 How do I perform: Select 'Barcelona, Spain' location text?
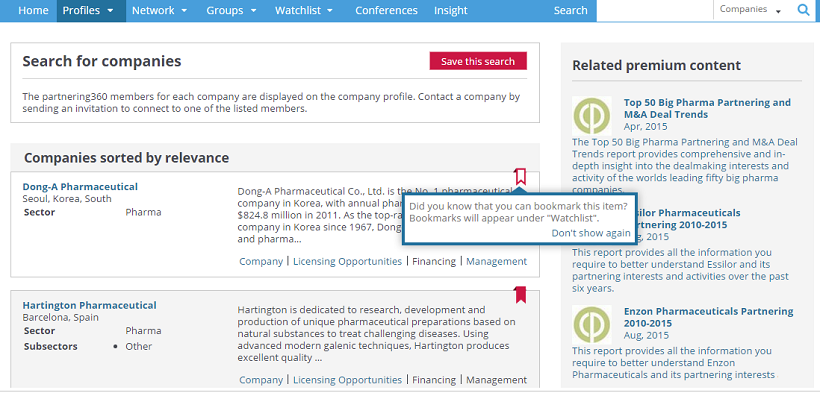pyautogui.click(x=60, y=318)
